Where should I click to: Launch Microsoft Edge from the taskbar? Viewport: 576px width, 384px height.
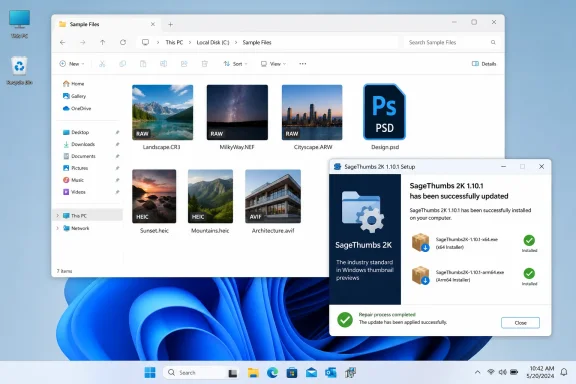[272, 373]
